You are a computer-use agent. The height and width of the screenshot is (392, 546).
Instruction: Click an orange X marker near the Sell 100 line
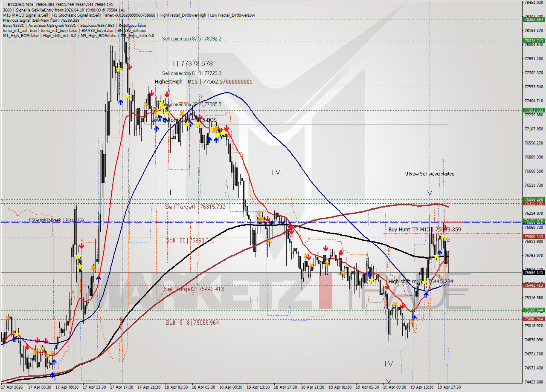(269, 241)
